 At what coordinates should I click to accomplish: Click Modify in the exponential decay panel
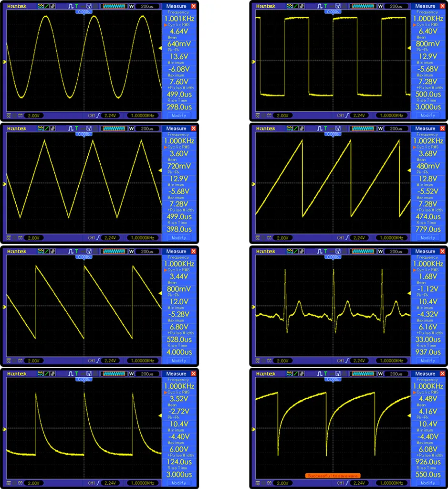tap(179, 483)
